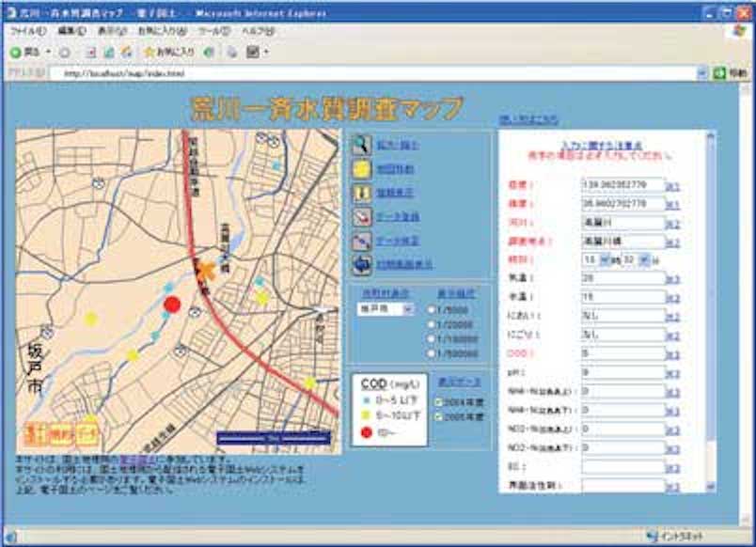Click the データ登録 data registration icon
This screenshot has width=756, height=547.
[x=360, y=216]
